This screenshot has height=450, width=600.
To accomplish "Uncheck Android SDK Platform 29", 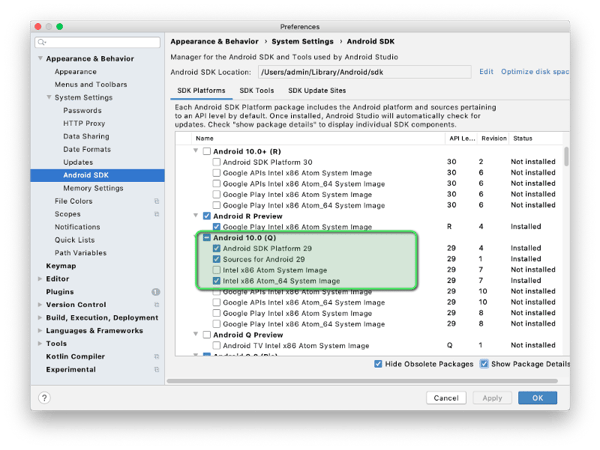I will tap(217, 248).
